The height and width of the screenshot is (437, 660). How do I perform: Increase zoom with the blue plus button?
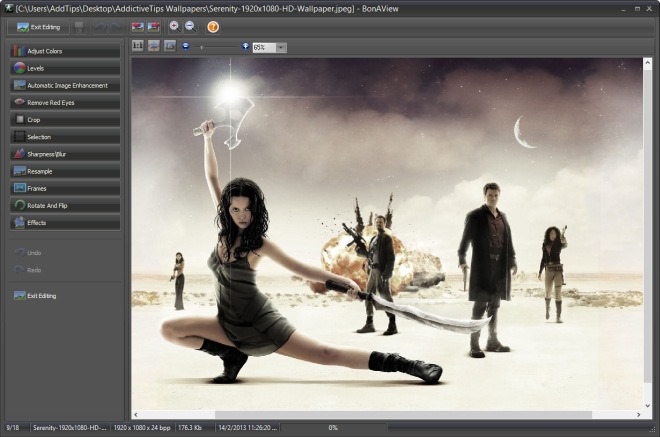click(246, 46)
